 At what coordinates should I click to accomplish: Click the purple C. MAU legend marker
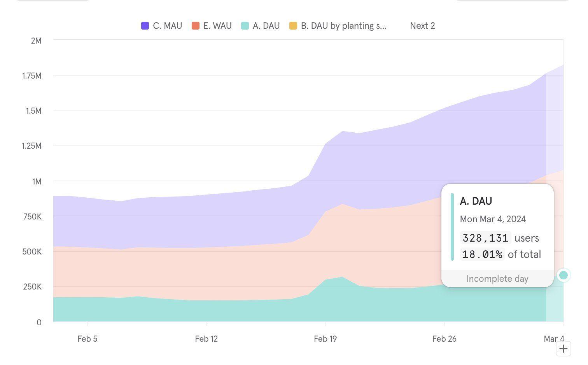point(144,26)
